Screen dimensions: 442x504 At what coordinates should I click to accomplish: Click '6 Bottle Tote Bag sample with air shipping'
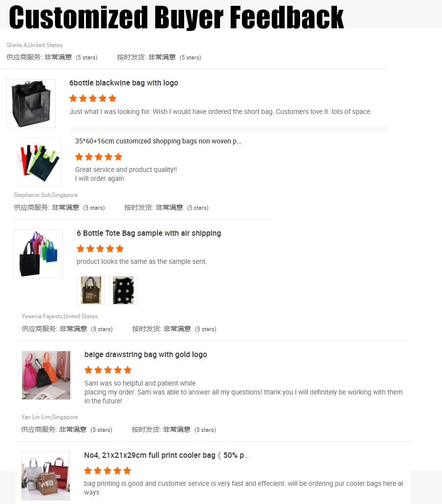click(149, 233)
